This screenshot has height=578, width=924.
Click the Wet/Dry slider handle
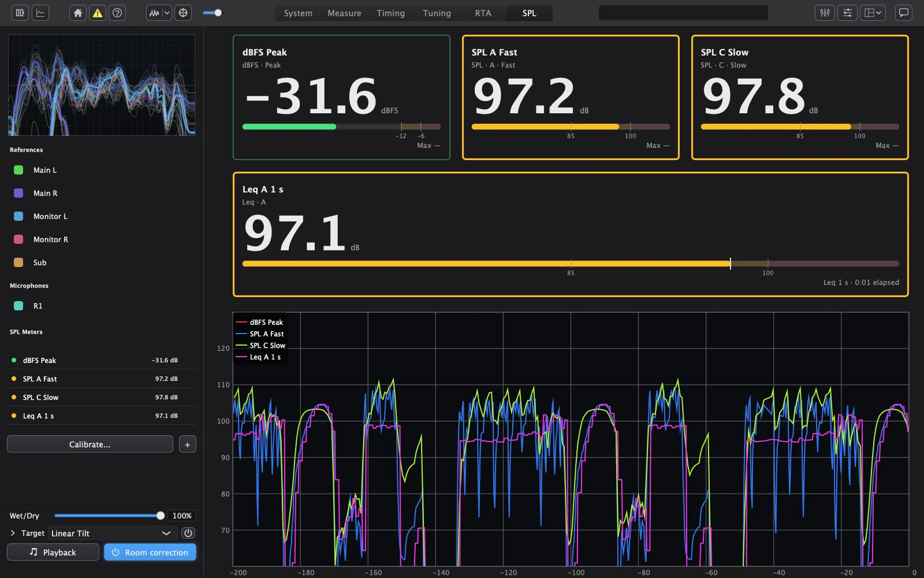click(x=161, y=516)
